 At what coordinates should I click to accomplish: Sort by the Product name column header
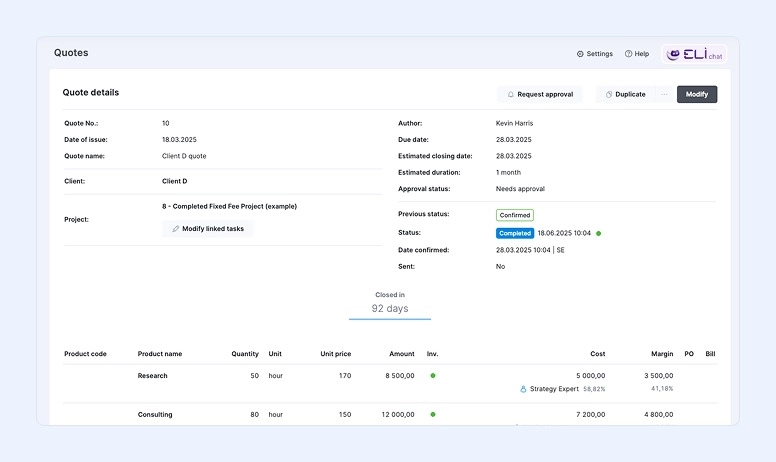(x=160, y=354)
